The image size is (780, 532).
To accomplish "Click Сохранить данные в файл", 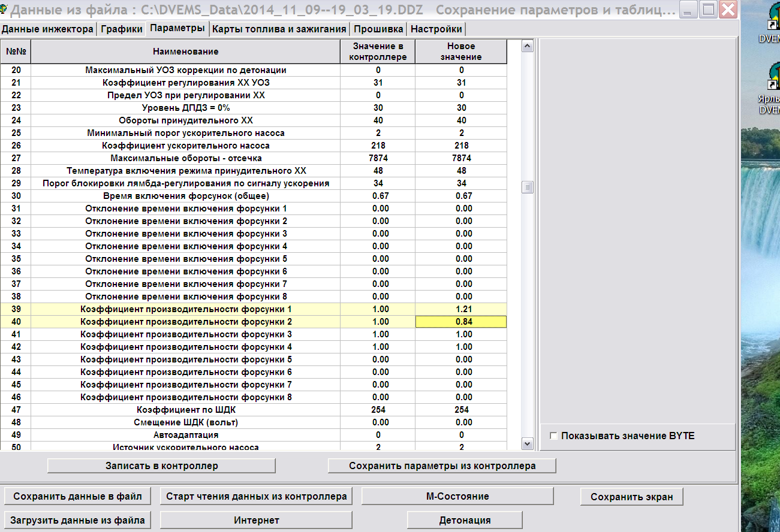I will [x=77, y=496].
